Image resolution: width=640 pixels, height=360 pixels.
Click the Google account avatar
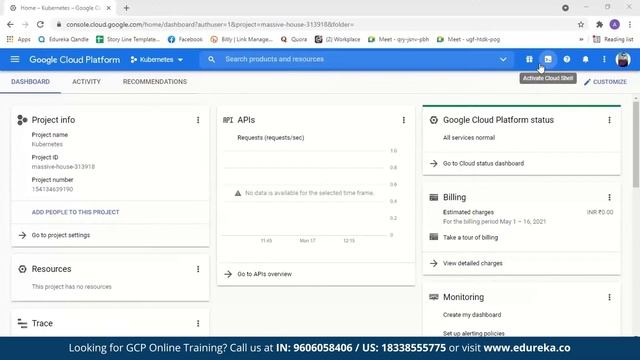pyautogui.click(x=623, y=60)
